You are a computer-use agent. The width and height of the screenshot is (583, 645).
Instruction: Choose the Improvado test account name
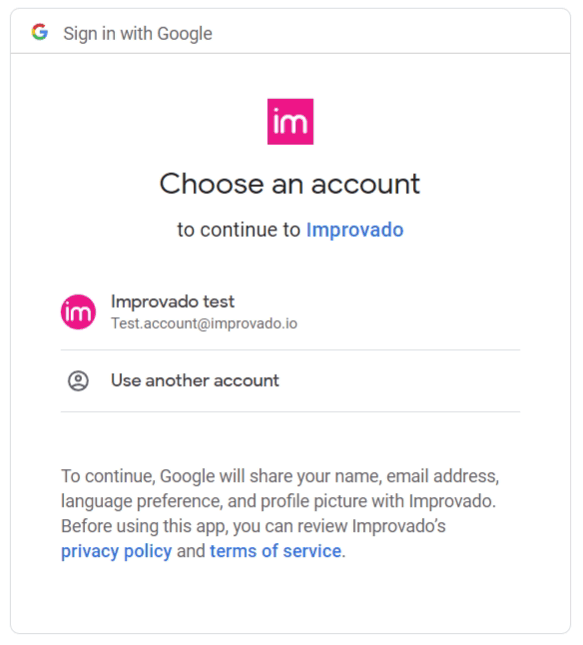(x=172, y=302)
